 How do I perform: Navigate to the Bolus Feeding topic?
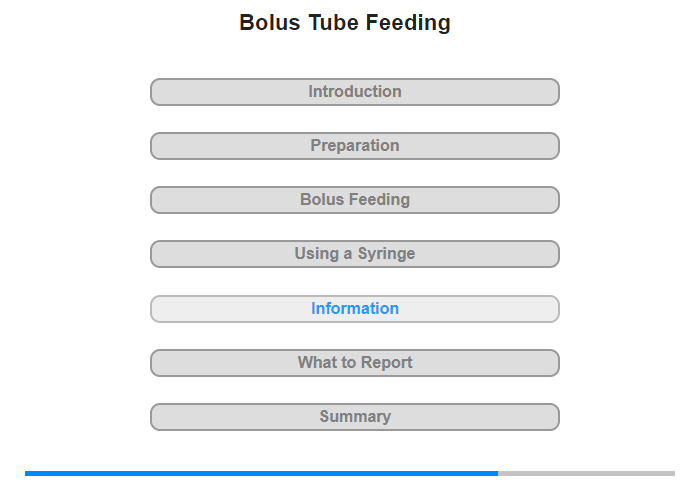coord(354,200)
